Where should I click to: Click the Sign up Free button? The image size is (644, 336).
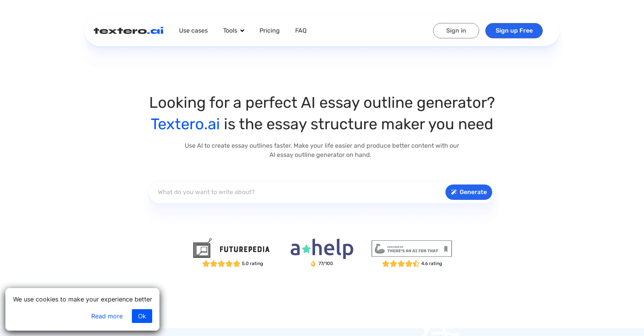tap(514, 31)
